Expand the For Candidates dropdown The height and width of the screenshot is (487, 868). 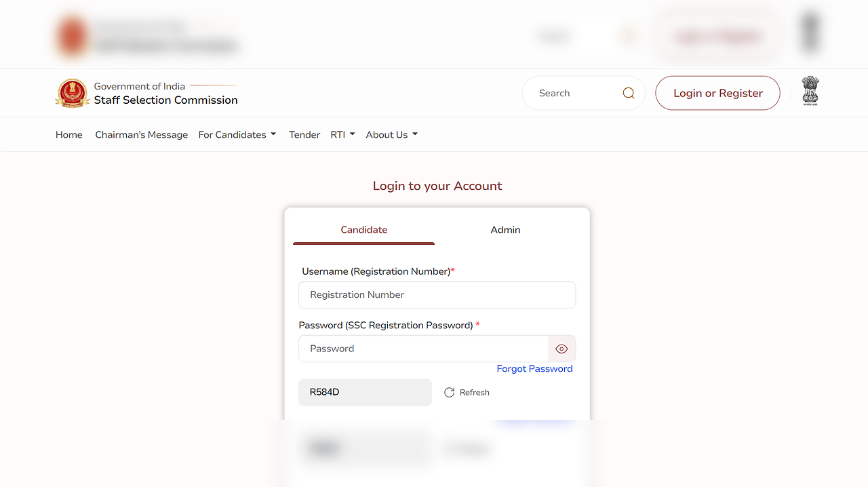pos(237,135)
